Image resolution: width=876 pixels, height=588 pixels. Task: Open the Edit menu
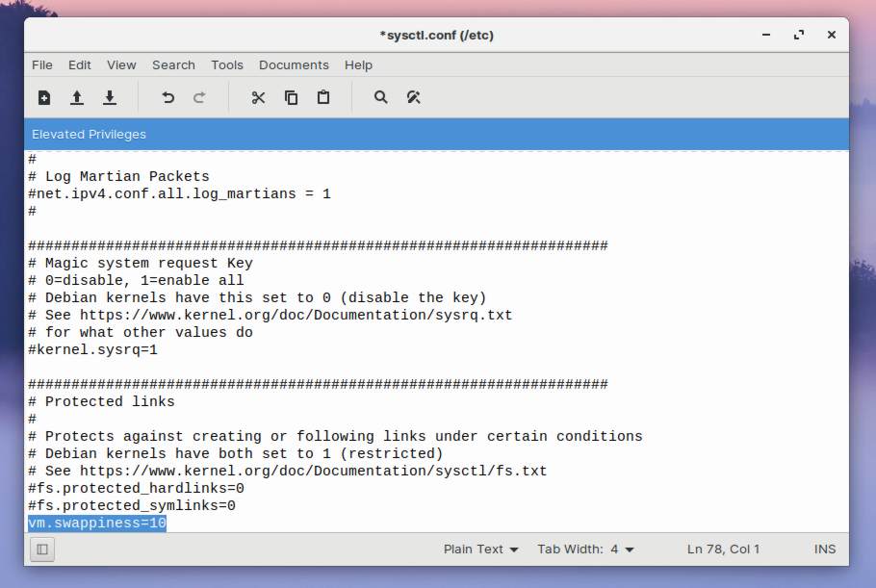point(79,65)
